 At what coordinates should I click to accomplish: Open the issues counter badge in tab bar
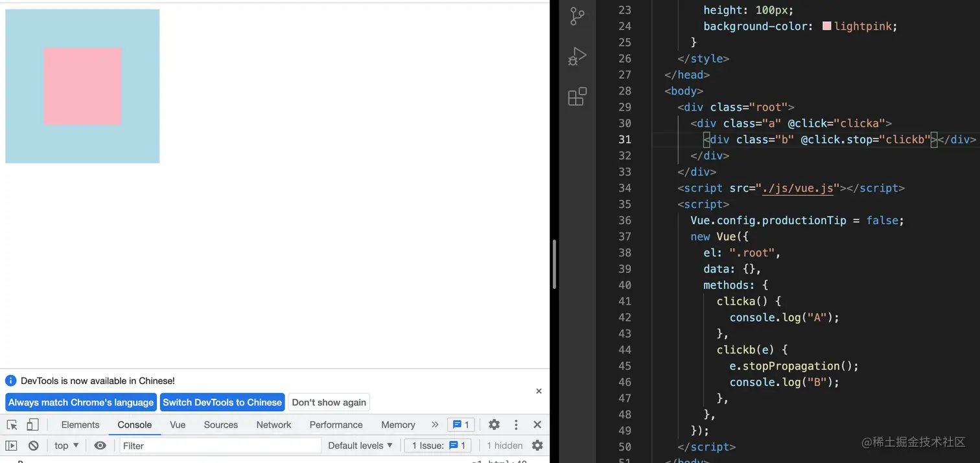(x=461, y=425)
